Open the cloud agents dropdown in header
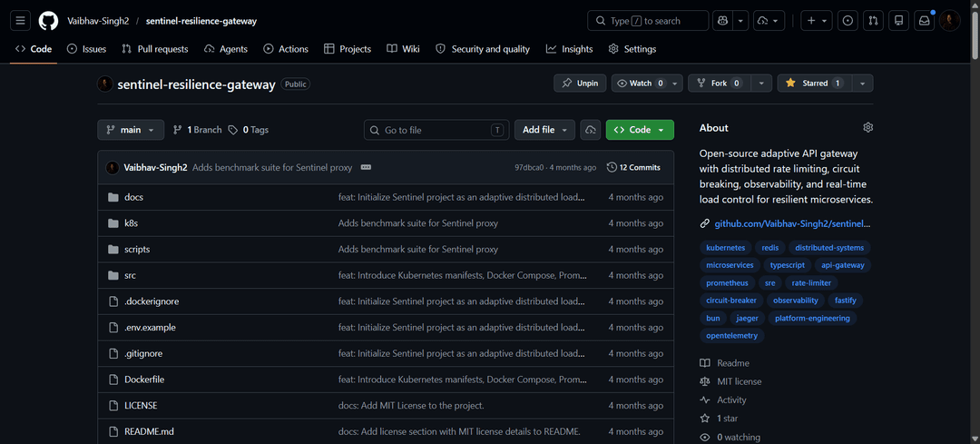This screenshot has height=444, width=980. (769, 21)
